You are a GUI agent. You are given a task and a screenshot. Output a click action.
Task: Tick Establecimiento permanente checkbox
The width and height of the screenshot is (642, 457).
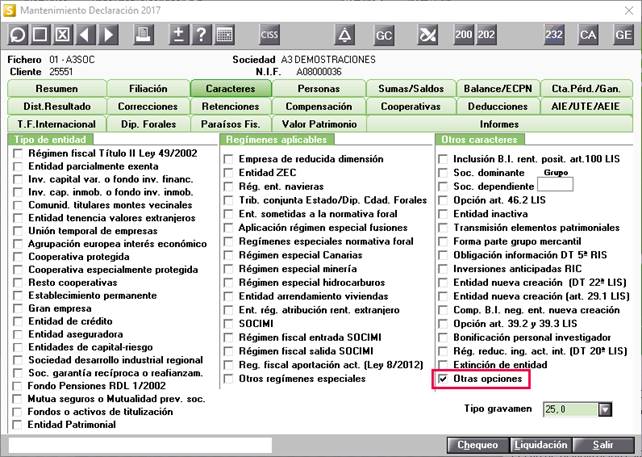point(18,296)
